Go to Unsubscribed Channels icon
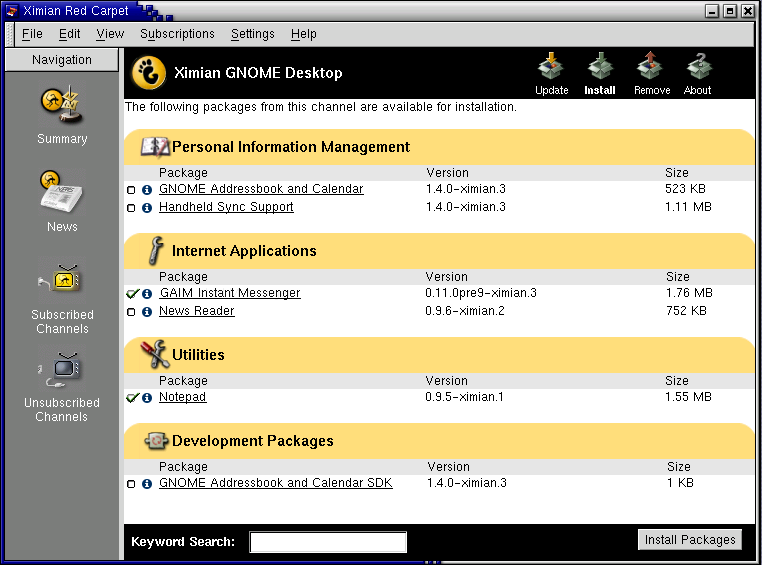The width and height of the screenshot is (762, 565). 59,369
